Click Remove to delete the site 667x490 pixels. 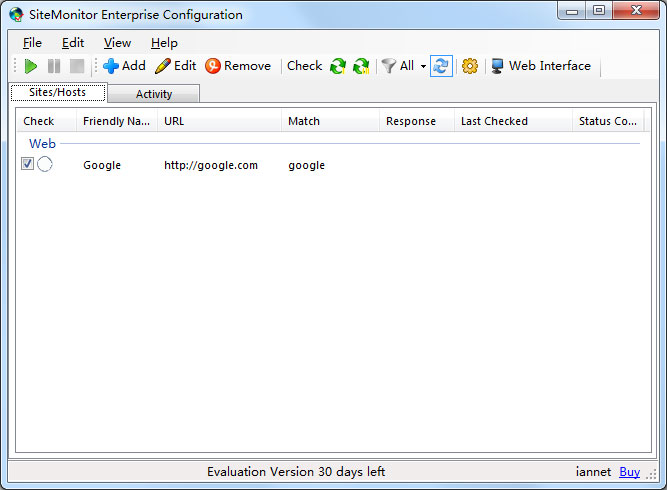238,66
